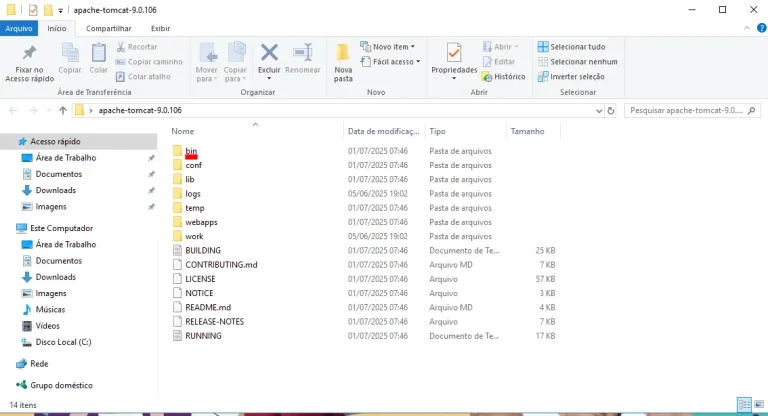Click the Abrir ribbon button
Image resolution: width=768 pixels, height=416 pixels.
coord(500,47)
